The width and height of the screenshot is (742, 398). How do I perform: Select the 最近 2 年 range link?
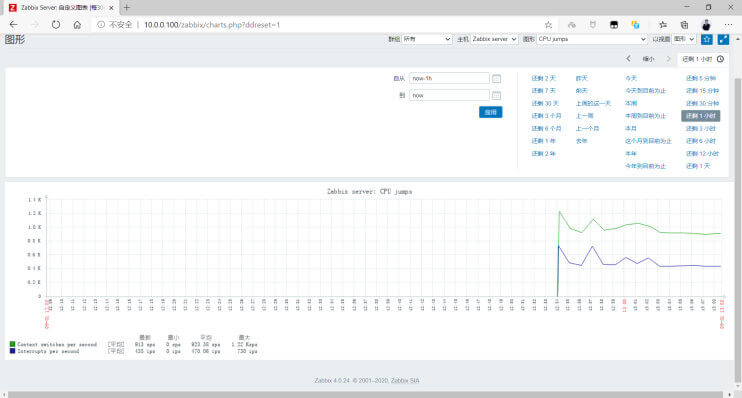tap(543, 153)
